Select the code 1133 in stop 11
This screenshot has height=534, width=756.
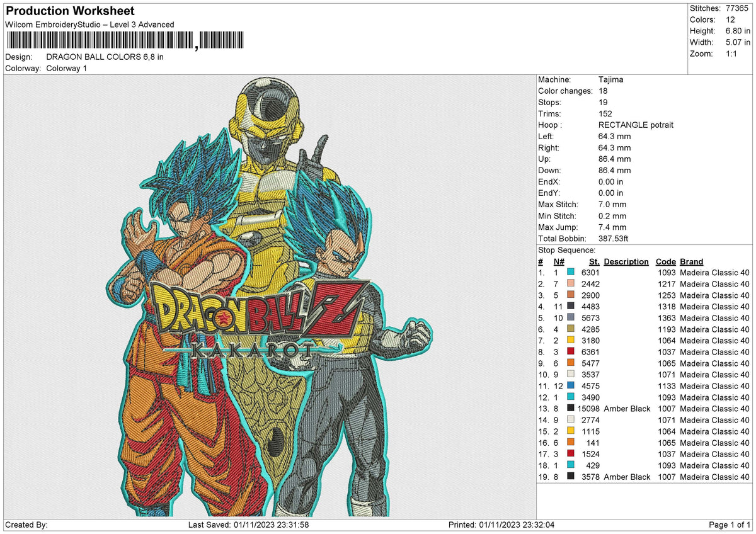pyautogui.click(x=667, y=386)
